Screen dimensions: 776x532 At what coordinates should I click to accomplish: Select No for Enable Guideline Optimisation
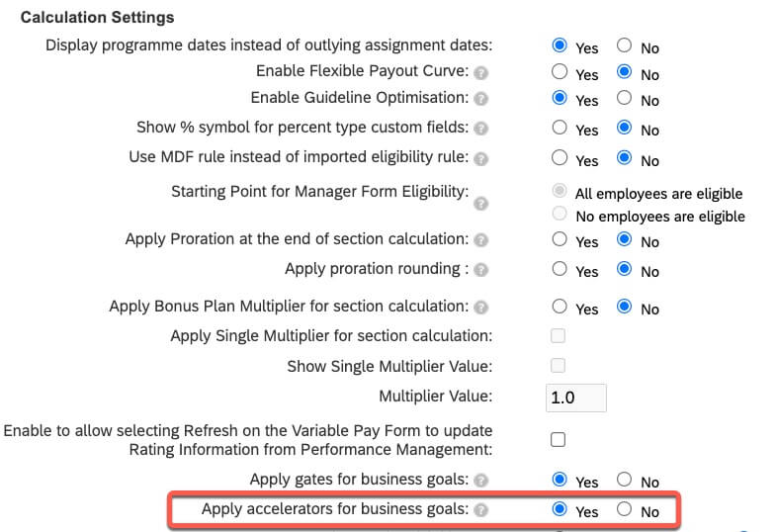click(624, 97)
